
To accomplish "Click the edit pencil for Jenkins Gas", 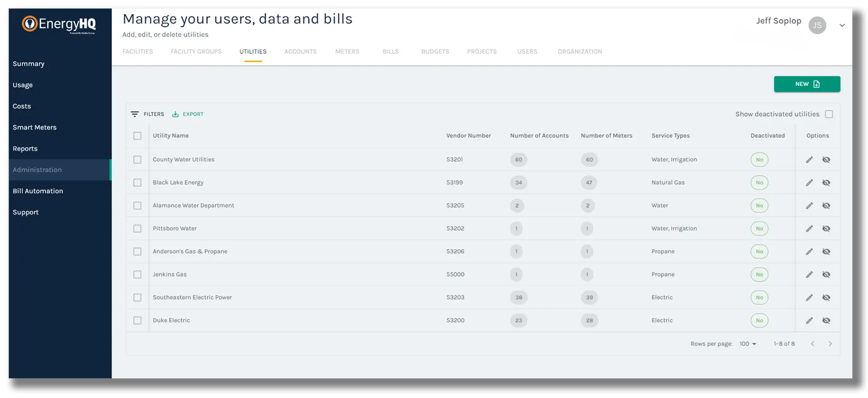I will click(809, 274).
